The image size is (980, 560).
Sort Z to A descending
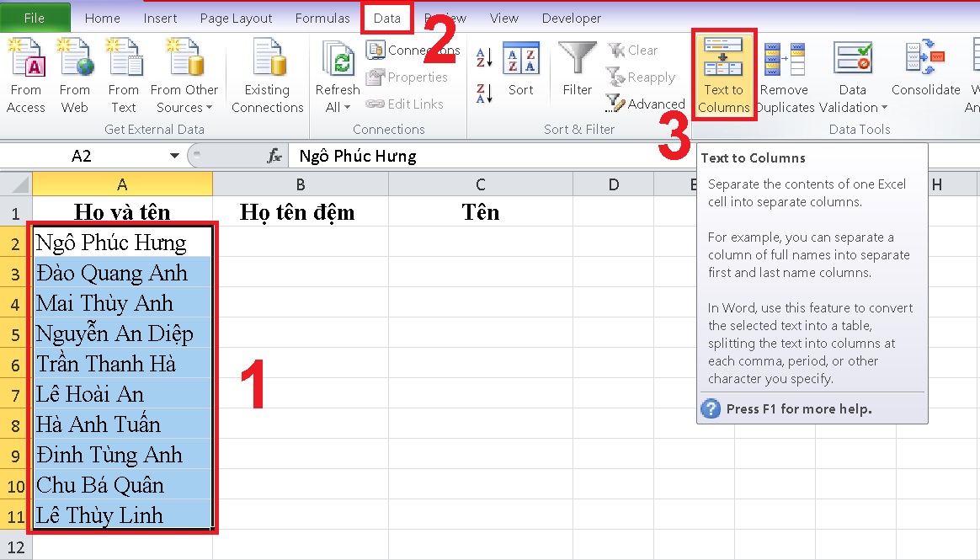tap(484, 93)
